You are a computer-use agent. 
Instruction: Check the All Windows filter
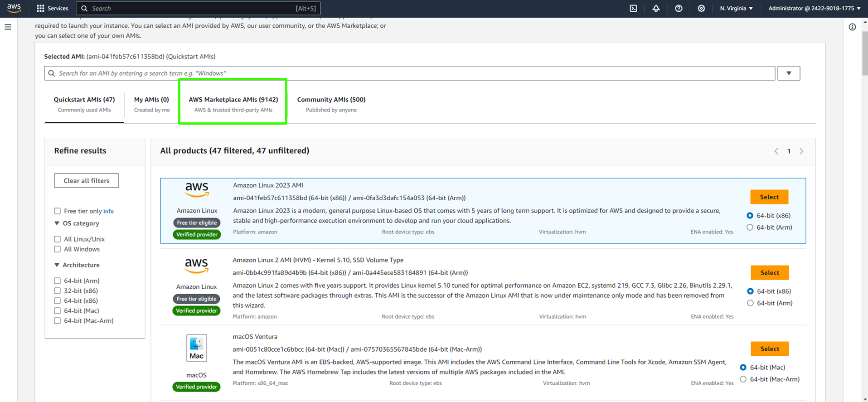(57, 249)
